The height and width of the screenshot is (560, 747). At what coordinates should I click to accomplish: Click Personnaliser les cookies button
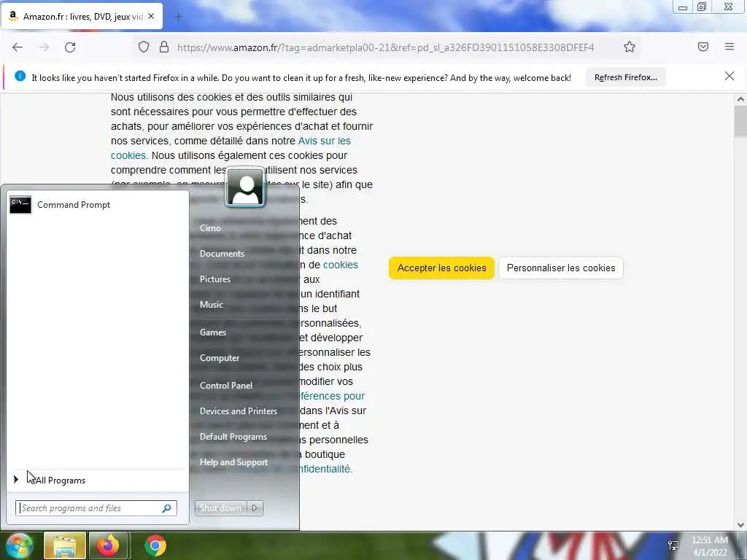pos(561,268)
